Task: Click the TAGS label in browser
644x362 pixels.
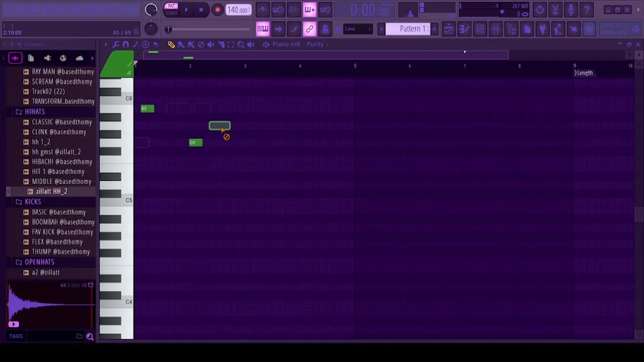Action: click(x=16, y=336)
